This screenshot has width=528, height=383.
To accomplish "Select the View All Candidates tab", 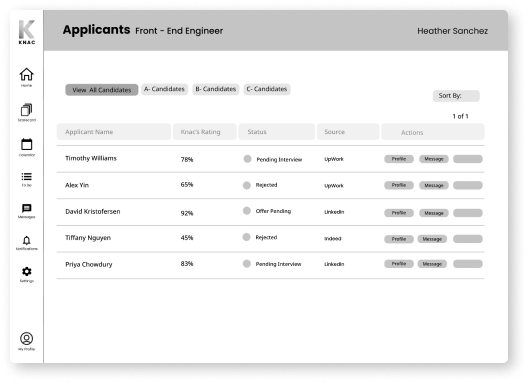I will 102,90.
